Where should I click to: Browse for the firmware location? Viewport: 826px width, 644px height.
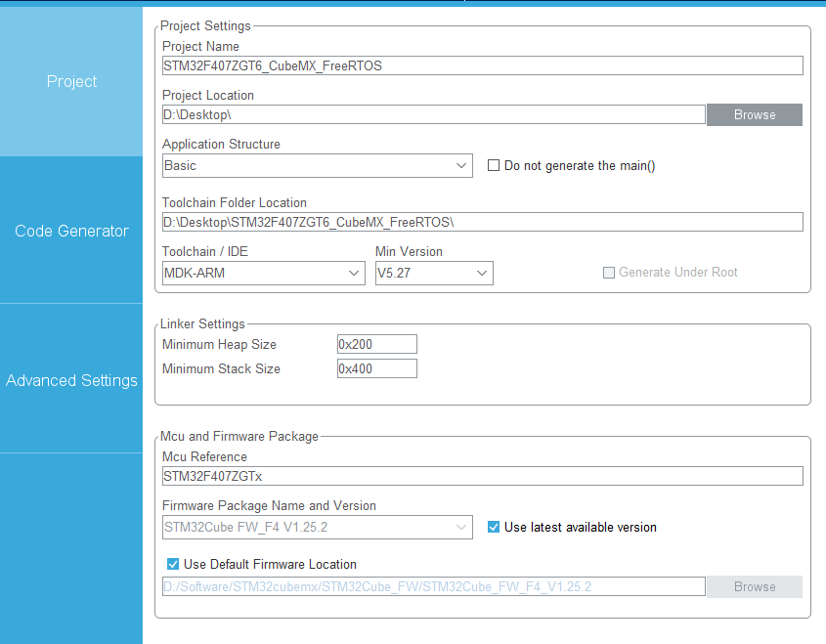click(x=755, y=586)
